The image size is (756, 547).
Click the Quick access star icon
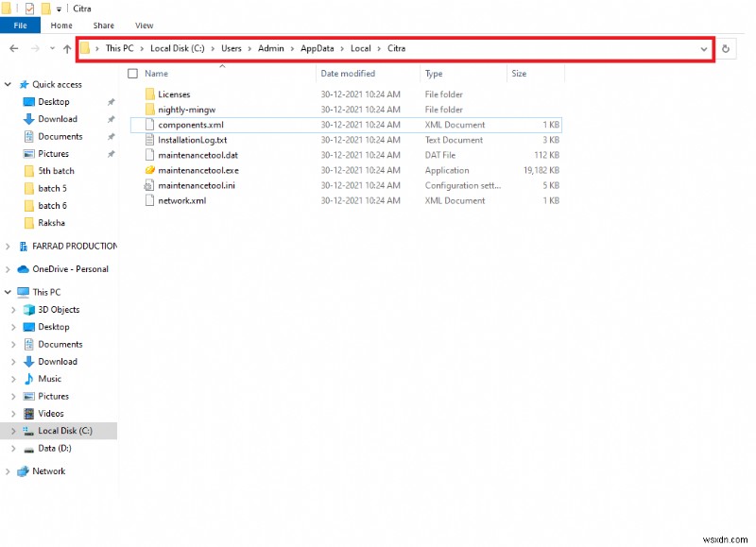[x=25, y=84]
